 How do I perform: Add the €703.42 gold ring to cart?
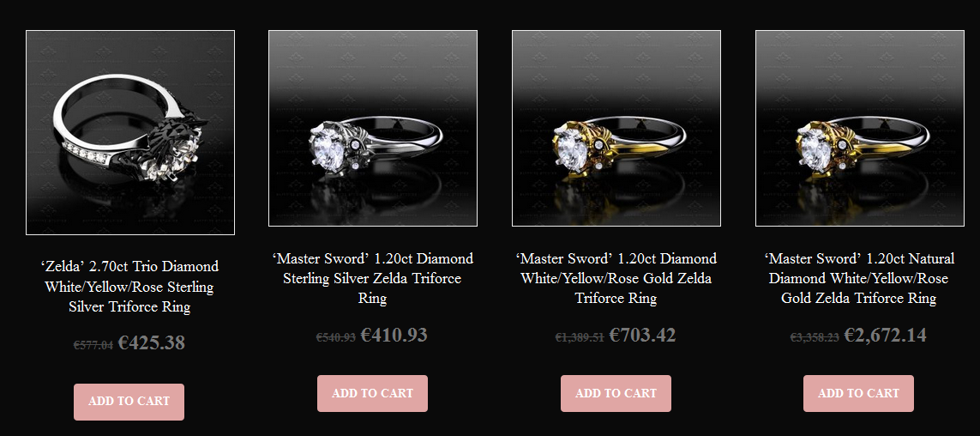coord(616,393)
